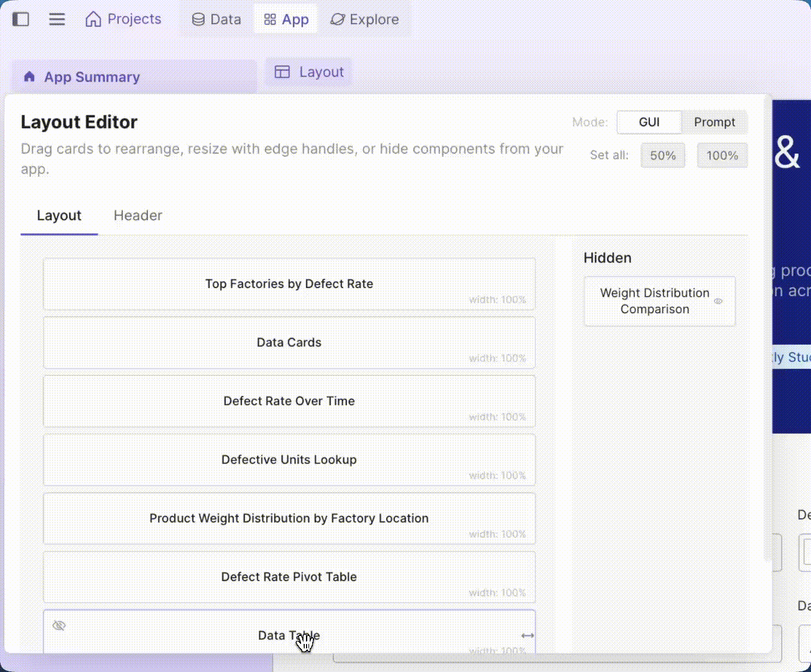The width and height of the screenshot is (811, 672).
Task: Select the Defective Units Lookup card
Action: coord(289,460)
